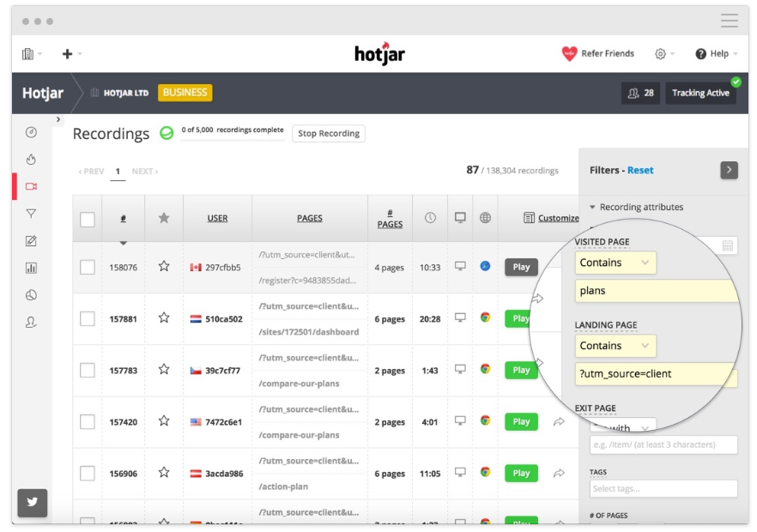The width and height of the screenshot is (757, 532).
Task: Star recording 157783
Action: pyautogui.click(x=164, y=369)
